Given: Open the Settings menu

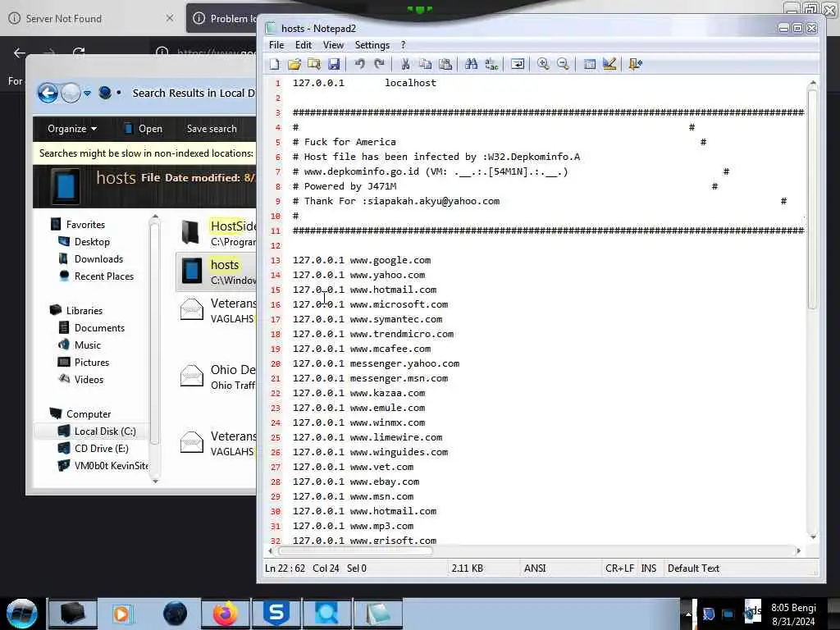Looking at the screenshot, I should pyautogui.click(x=372, y=45).
